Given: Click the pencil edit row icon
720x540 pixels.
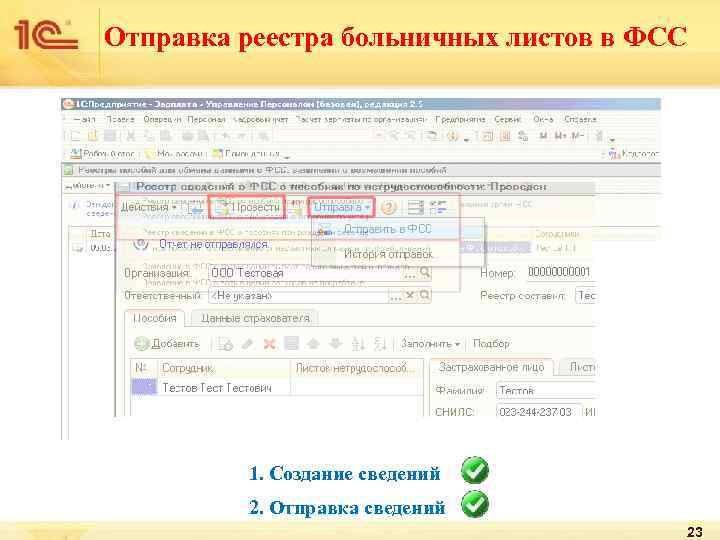Looking at the screenshot, I should [248, 343].
